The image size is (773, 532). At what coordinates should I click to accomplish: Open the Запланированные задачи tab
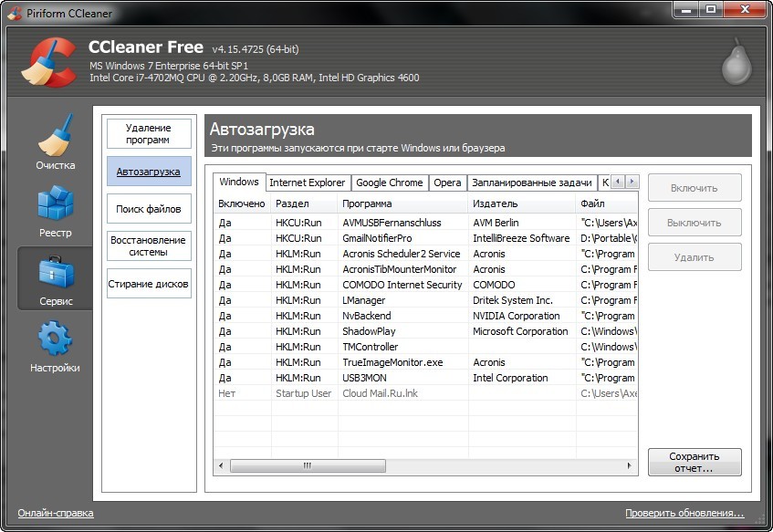coord(532,183)
